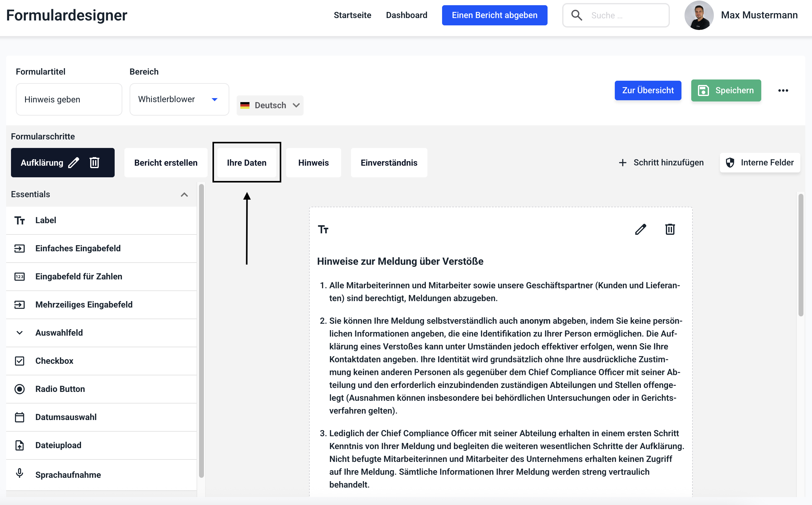Click Einen Bericht abgeben button
Viewport: 812px width, 505px height.
494,15
